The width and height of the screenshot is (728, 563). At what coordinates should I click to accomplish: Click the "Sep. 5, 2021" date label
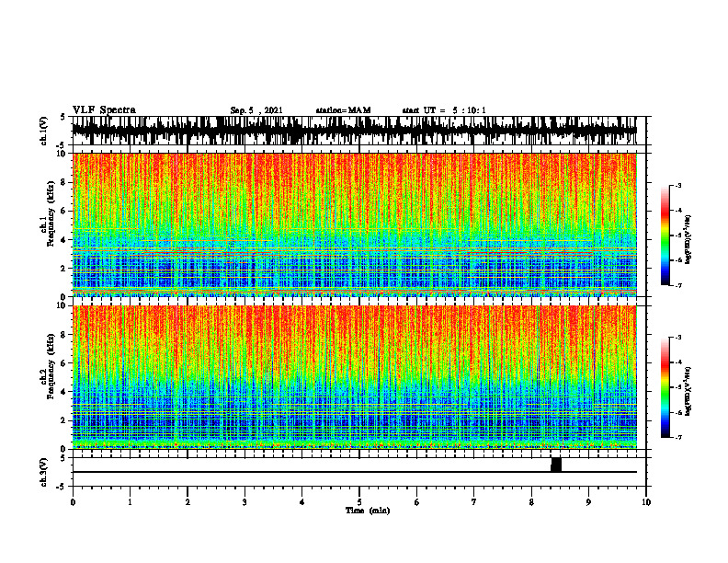point(256,110)
